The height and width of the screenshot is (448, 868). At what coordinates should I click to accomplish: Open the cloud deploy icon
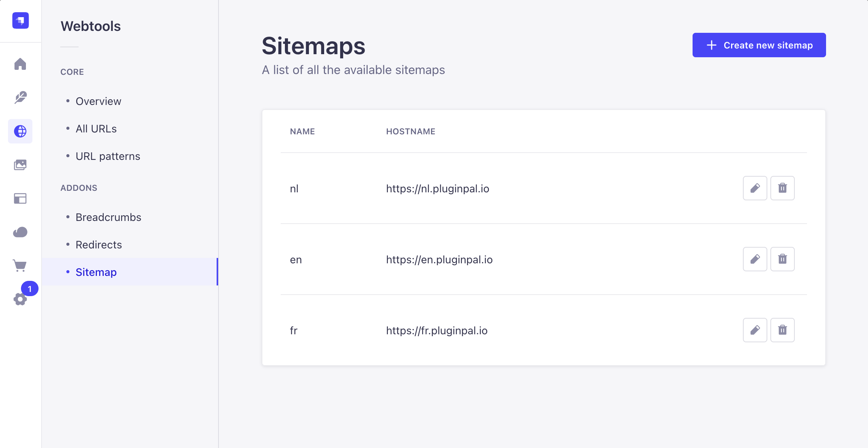point(20,232)
